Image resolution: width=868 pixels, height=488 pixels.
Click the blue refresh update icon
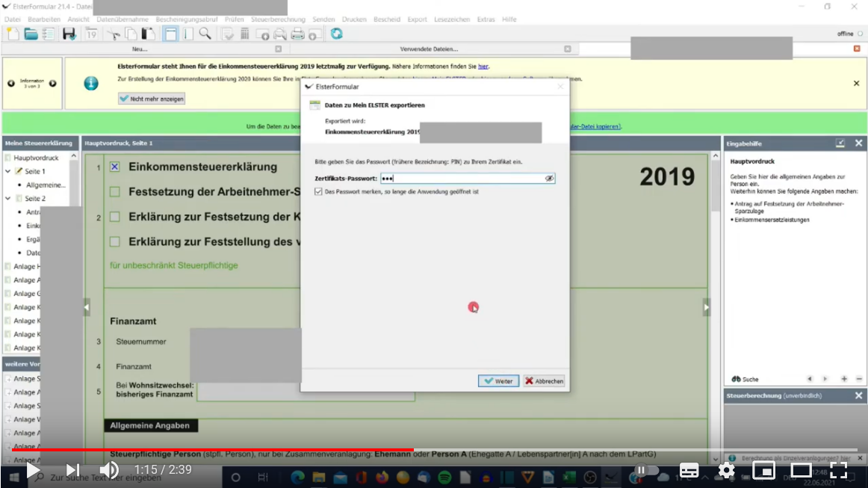[337, 34]
